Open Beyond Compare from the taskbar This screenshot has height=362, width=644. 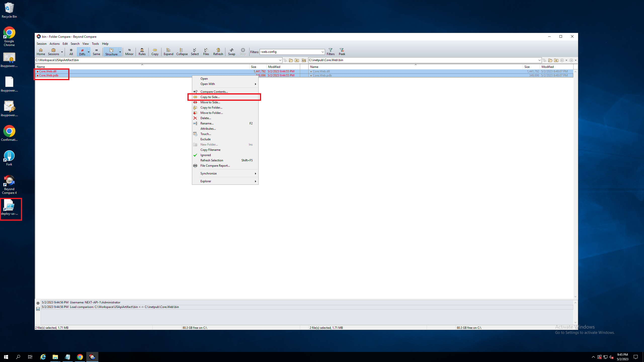(x=92, y=357)
